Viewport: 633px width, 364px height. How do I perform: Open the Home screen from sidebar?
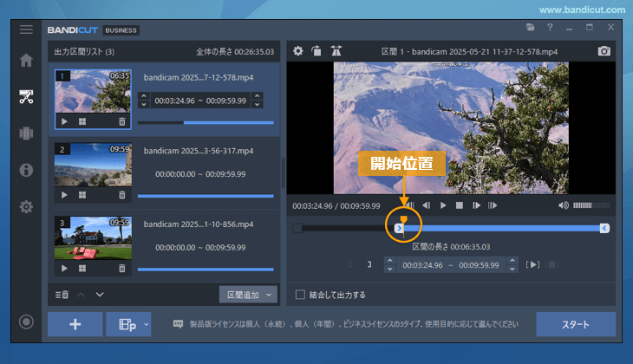pos(26,61)
